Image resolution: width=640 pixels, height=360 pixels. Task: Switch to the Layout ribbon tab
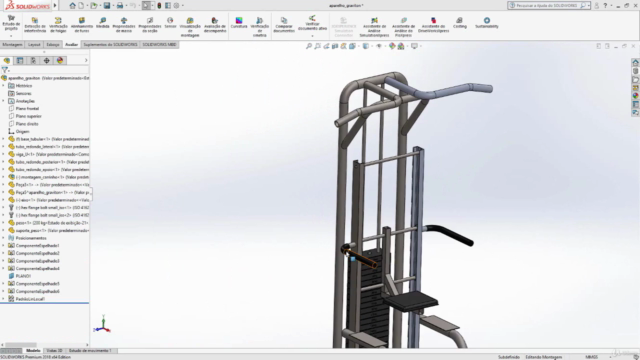34,44
